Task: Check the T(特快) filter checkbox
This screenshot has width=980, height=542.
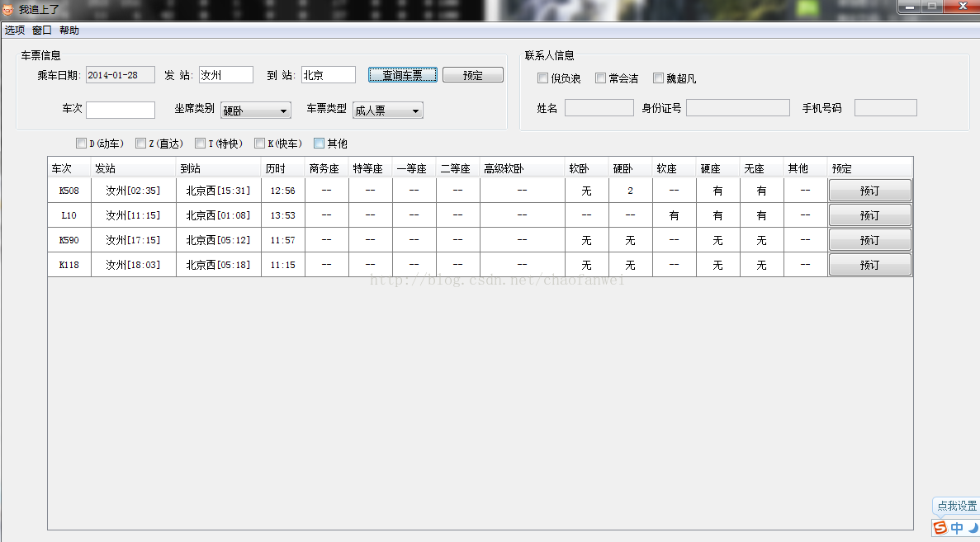Action: tap(200, 144)
